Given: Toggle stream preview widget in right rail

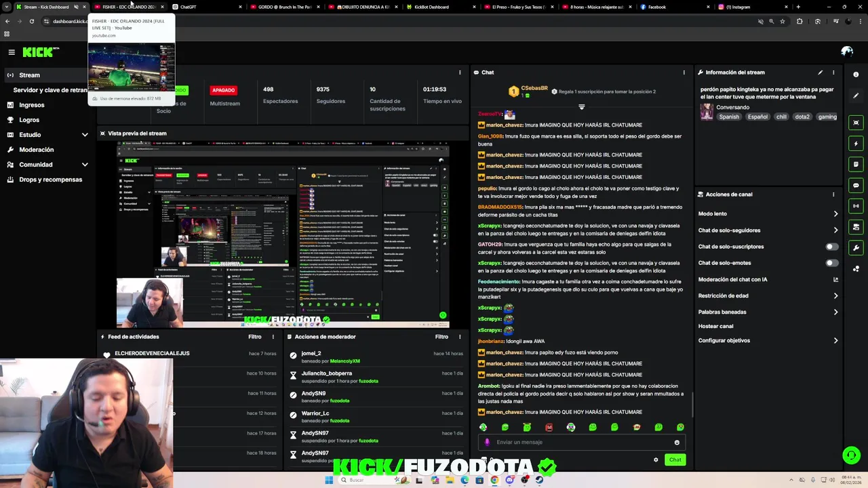Looking at the screenshot, I should 856,123.
